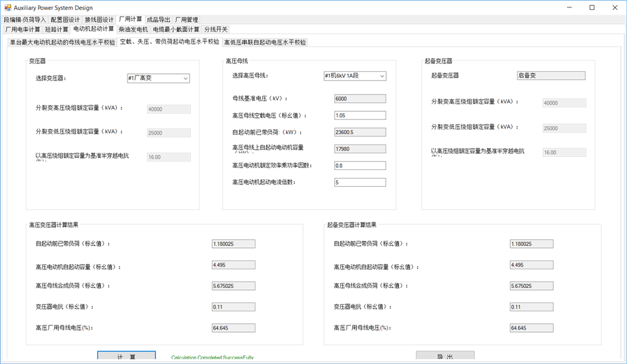Screen dimensions: 627x364
Task: Click 起备变压器 低压绕组额定容量 field showing 25000
Action: pyautogui.click(x=564, y=128)
